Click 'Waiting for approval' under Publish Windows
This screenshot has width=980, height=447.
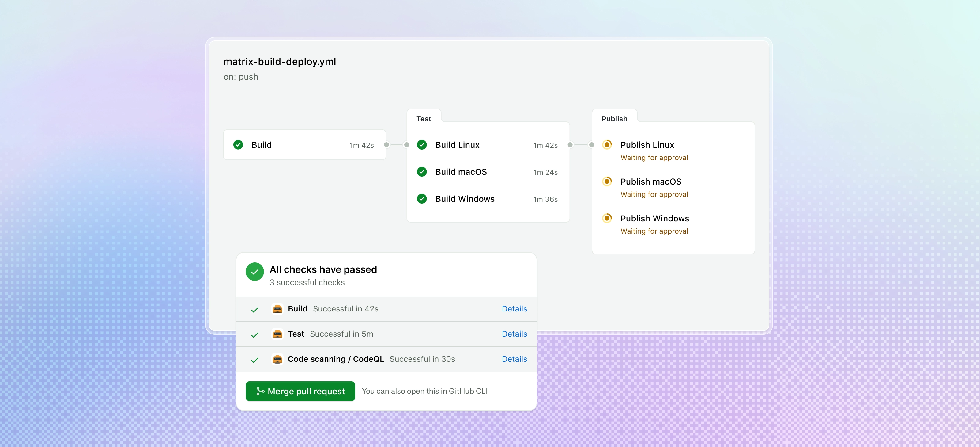point(654,231)
